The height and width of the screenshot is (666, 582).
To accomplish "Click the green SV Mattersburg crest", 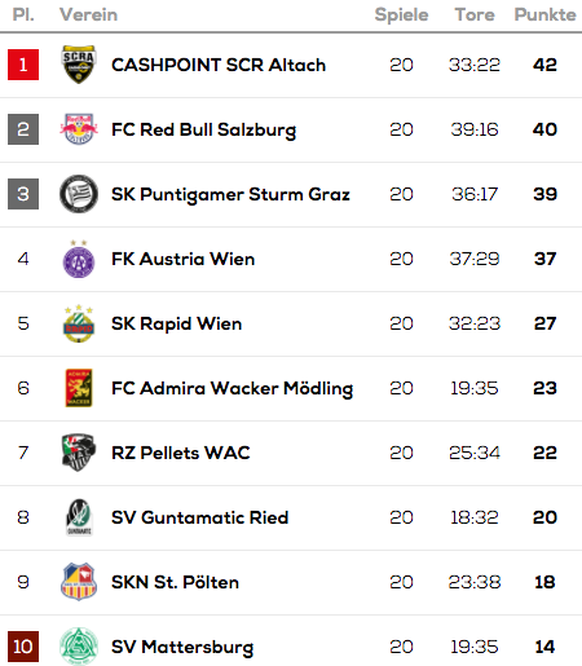I will pyautogui.click(x=79, y=646).
